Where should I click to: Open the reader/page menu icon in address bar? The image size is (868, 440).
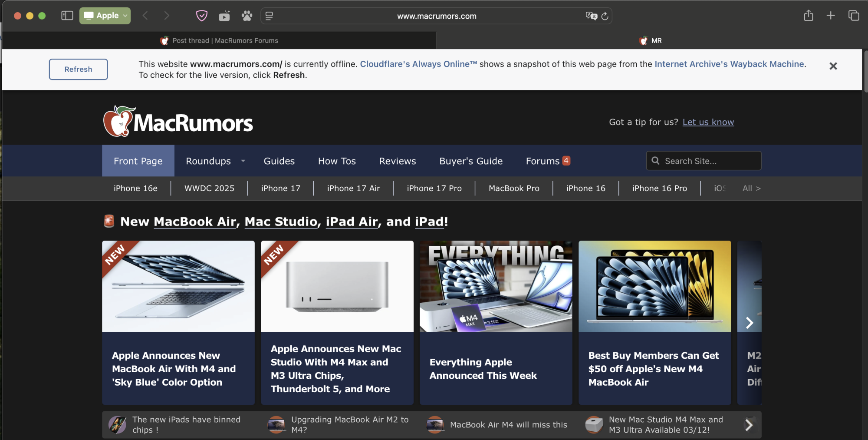coord(269,16)
